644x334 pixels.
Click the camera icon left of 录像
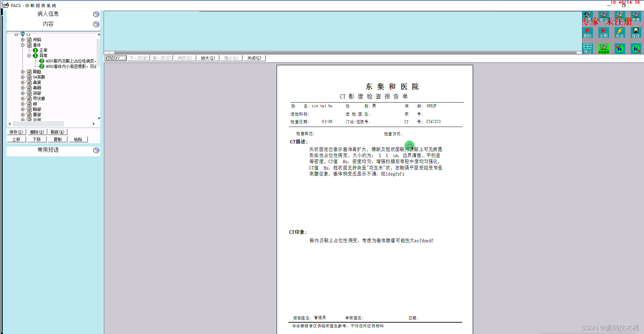620,17
